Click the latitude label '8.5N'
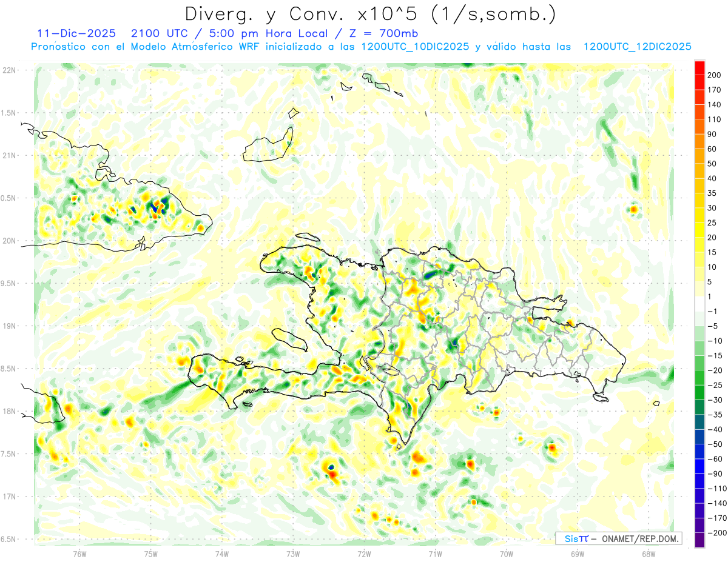Screen dimensions: 728x562 [8, 369]
